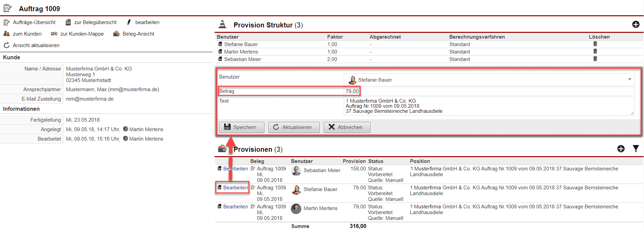
Task: Go to zur Belegübersicht
Action: [x=95, y=22]
